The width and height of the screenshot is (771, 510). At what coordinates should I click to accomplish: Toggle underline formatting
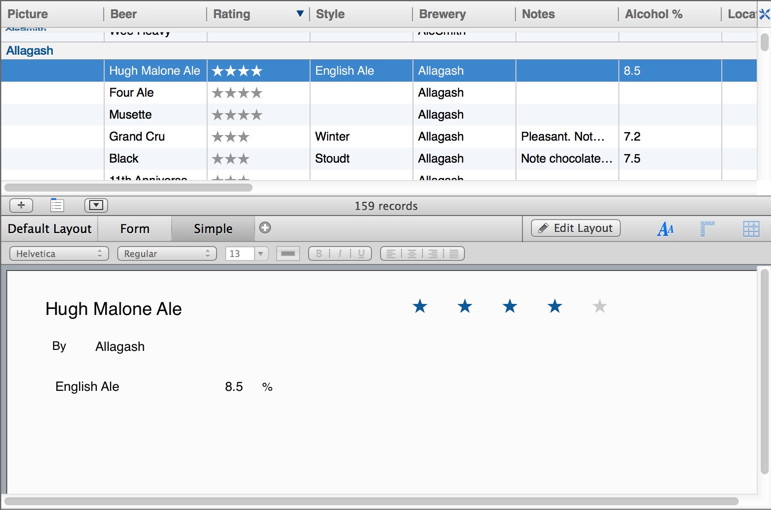click(x=361, y=254)
